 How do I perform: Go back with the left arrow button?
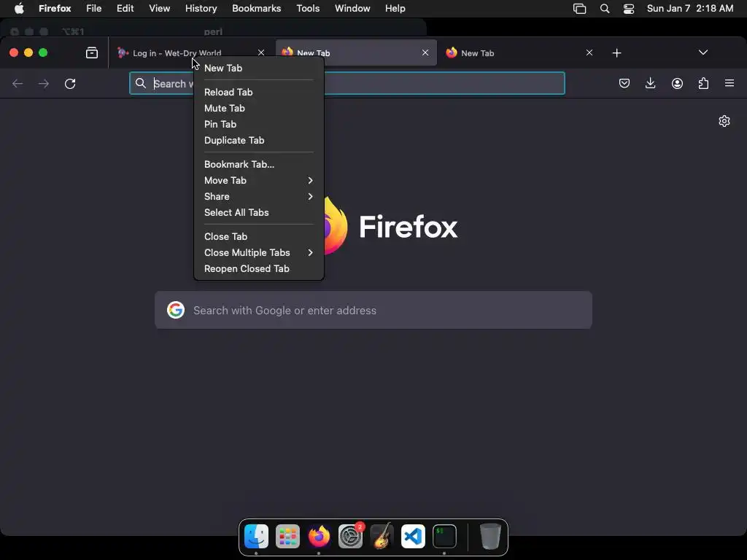click(x=18, y=84)
